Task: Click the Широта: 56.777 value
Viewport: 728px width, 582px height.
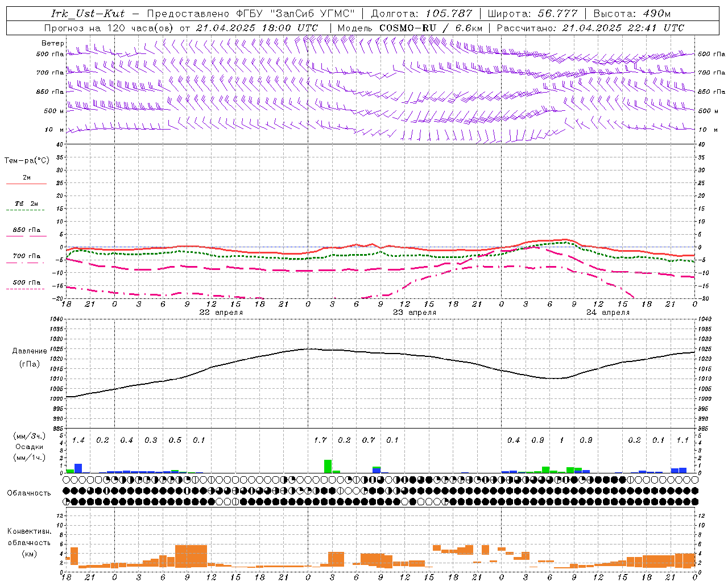Action: click(x=532, y=14)
